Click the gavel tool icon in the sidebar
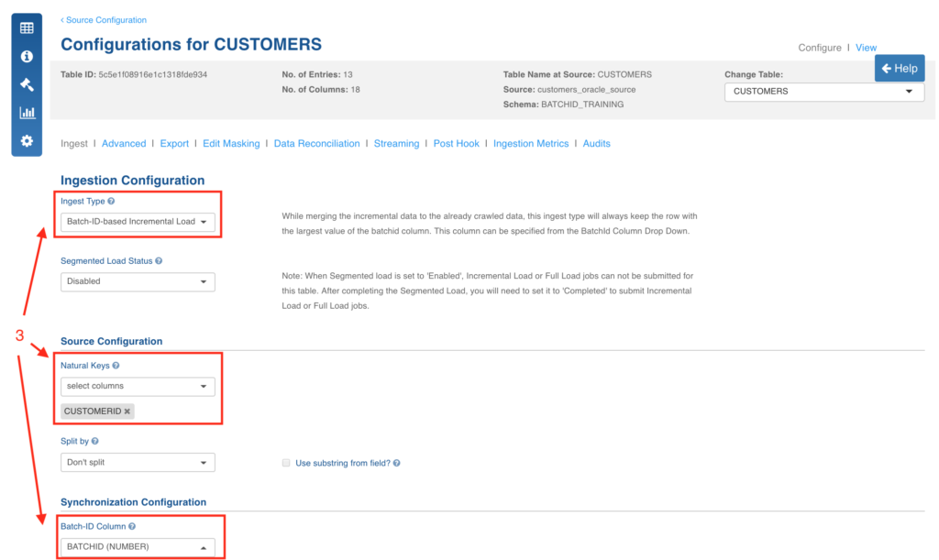The height and width of the screenshot is (560, 939). pyautogui.click(x=26, y=84)
